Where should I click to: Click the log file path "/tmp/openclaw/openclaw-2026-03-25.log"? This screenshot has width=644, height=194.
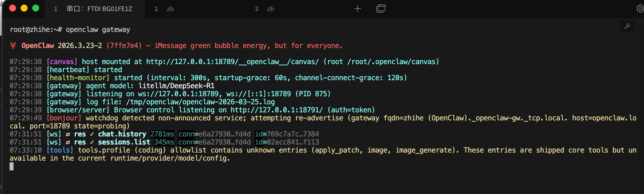coord(200,102)
